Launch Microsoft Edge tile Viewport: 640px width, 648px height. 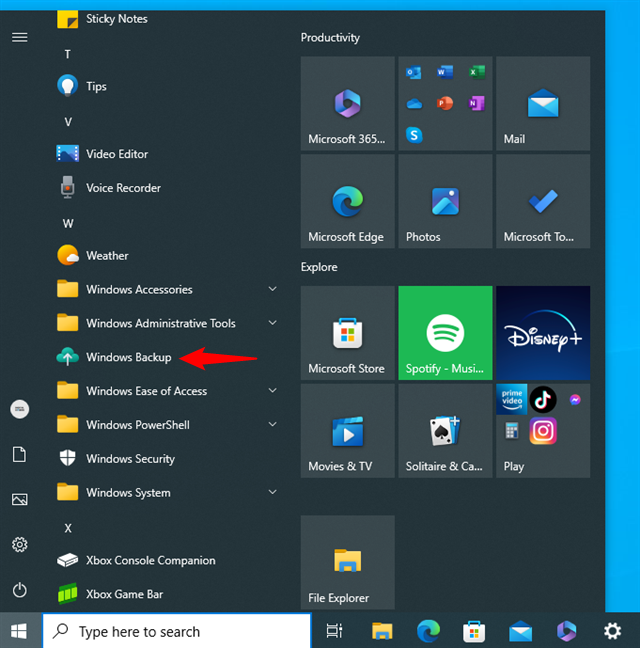[347, 201]
